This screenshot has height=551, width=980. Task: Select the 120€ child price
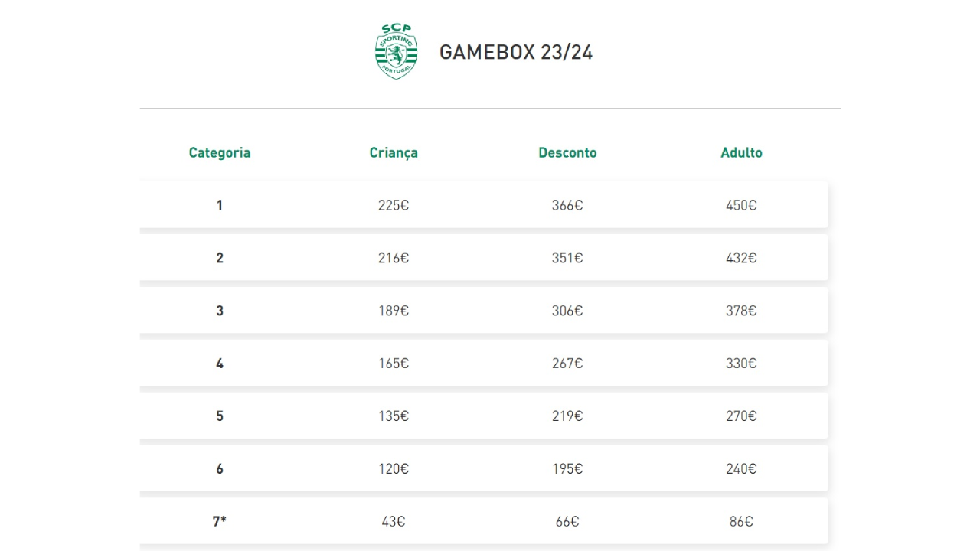click(394, 469)
